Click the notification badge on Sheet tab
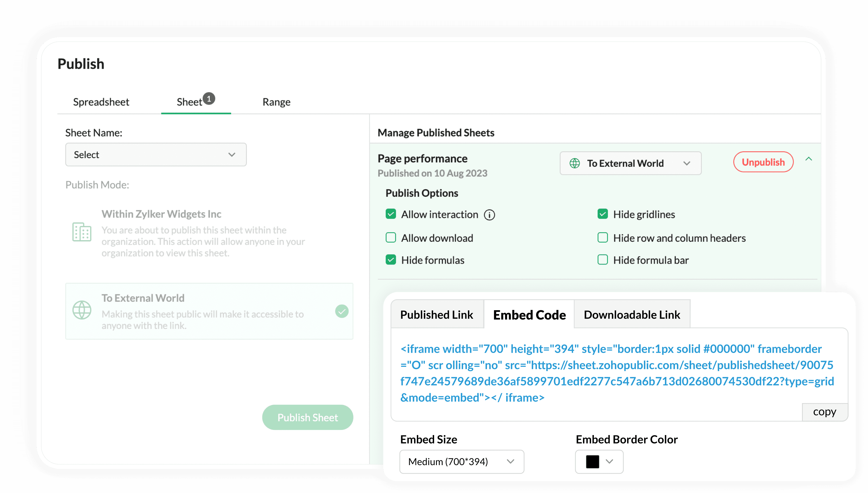The image size is (868, 493). pyautogui.click(x=209, y=99)
